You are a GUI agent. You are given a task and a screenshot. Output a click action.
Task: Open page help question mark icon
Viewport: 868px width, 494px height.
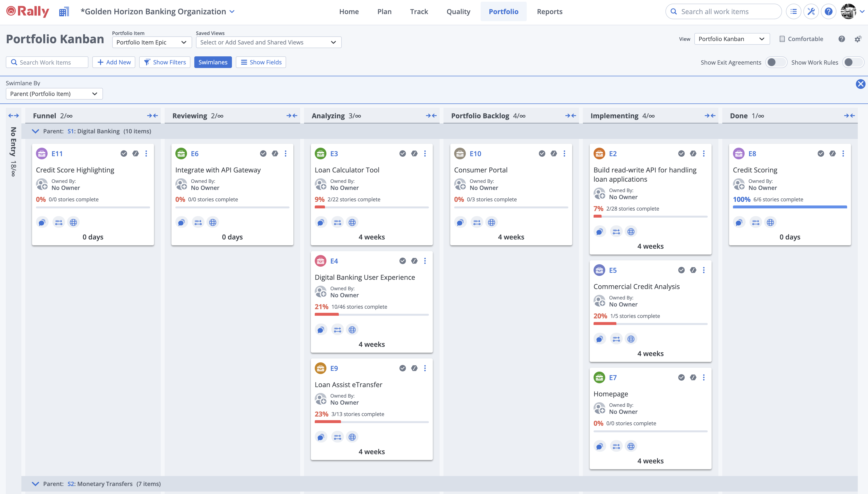842,39
